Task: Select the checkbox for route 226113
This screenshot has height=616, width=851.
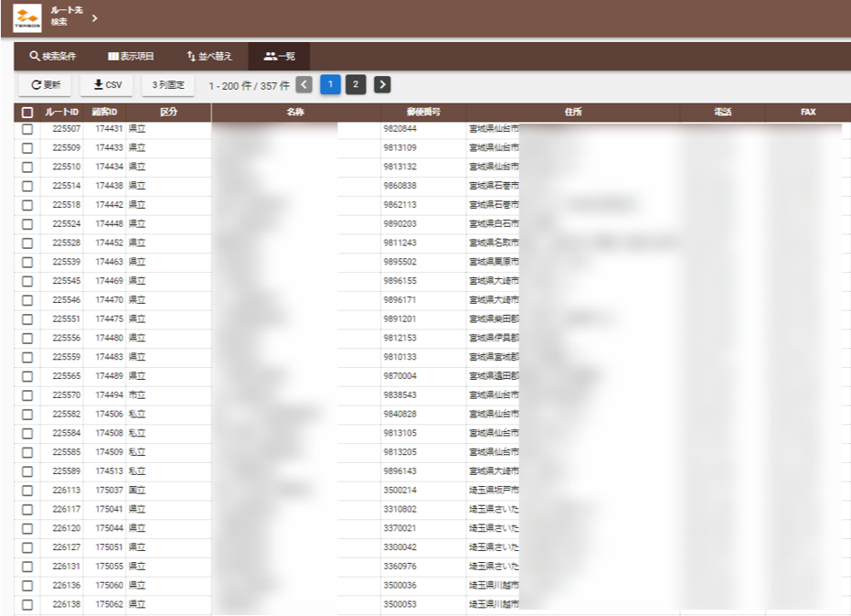Action: click(27, 490)
